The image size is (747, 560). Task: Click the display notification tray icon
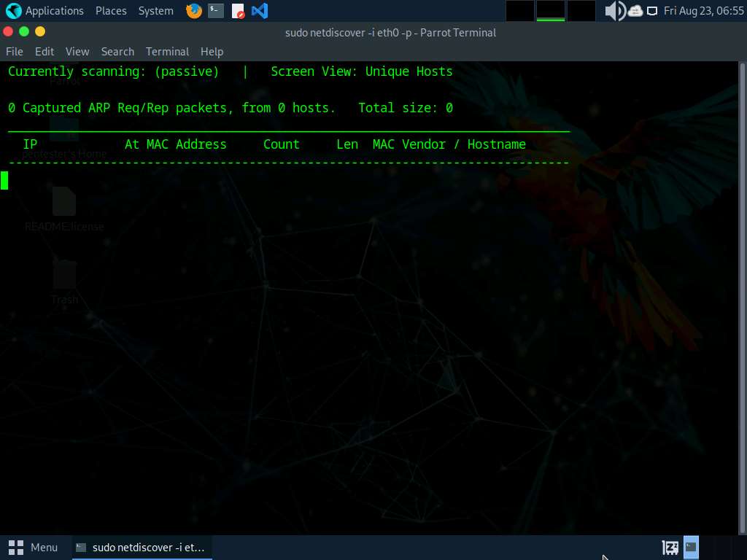pyautogui.click(x=652, y=10)
